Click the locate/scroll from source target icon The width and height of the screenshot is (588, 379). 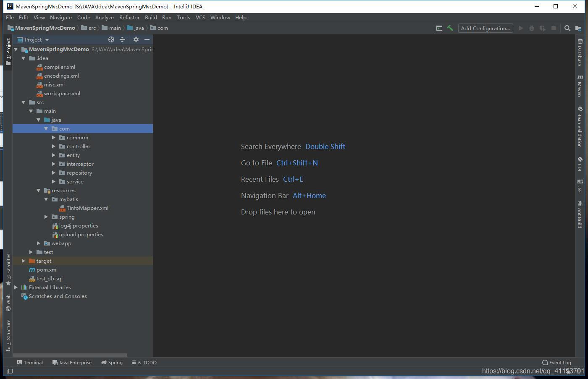(x=111, y=39)
